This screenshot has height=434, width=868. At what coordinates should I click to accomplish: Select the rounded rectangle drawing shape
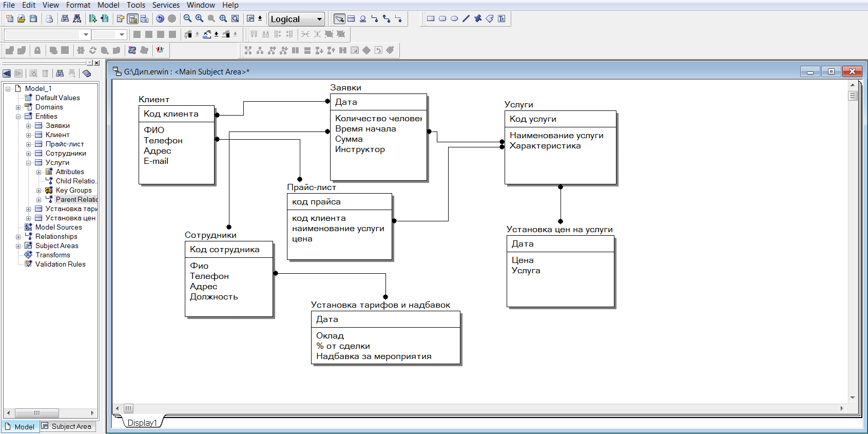442,19
